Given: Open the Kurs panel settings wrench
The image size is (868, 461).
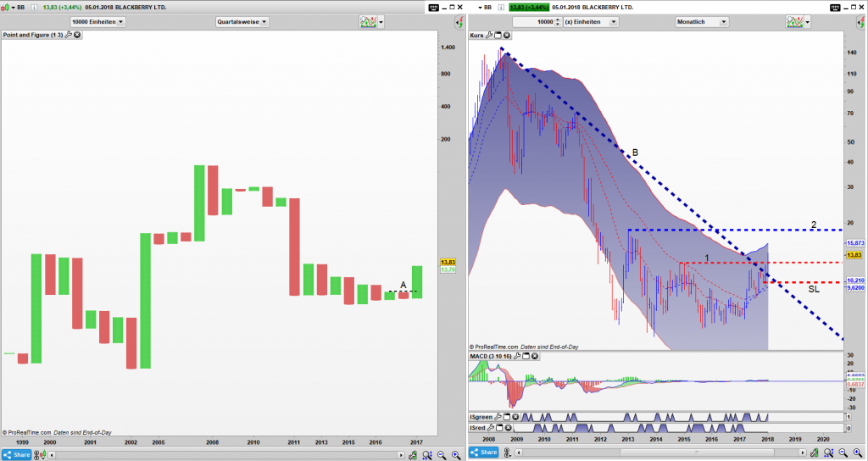Looking at the screenshot, I should click(x=489, y=35).
